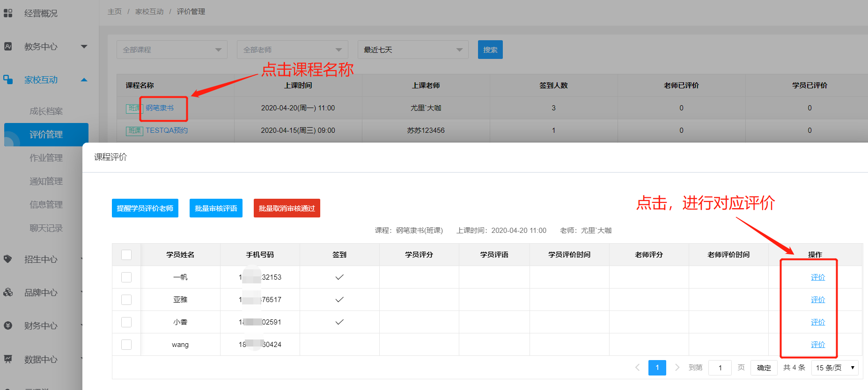Check the box for student wang

(126, 345)
